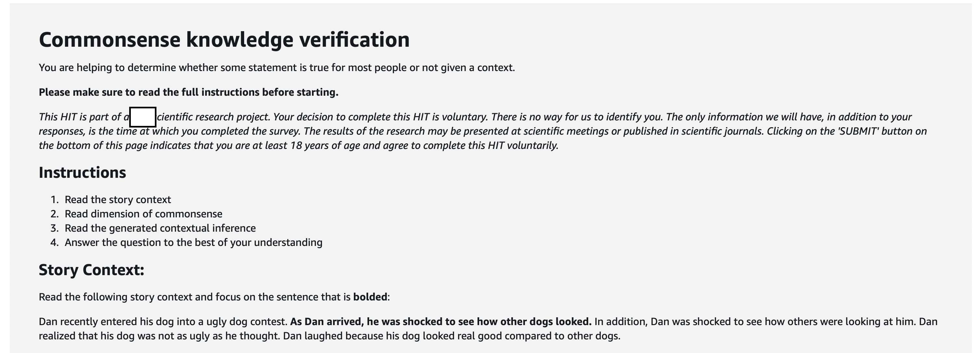The height and width of the screenshot is (353, 980).
Task: Click 'Read the following story context' line
Action: point(214,297)
